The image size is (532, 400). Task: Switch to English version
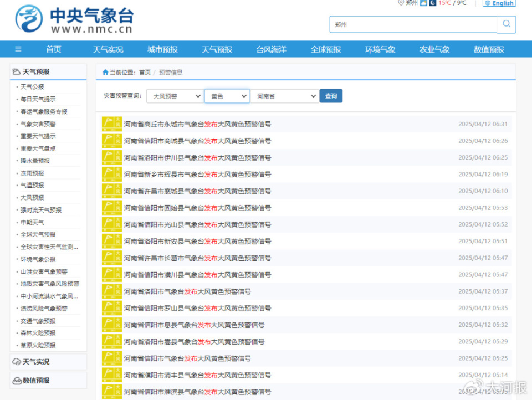tap(499, 3)
